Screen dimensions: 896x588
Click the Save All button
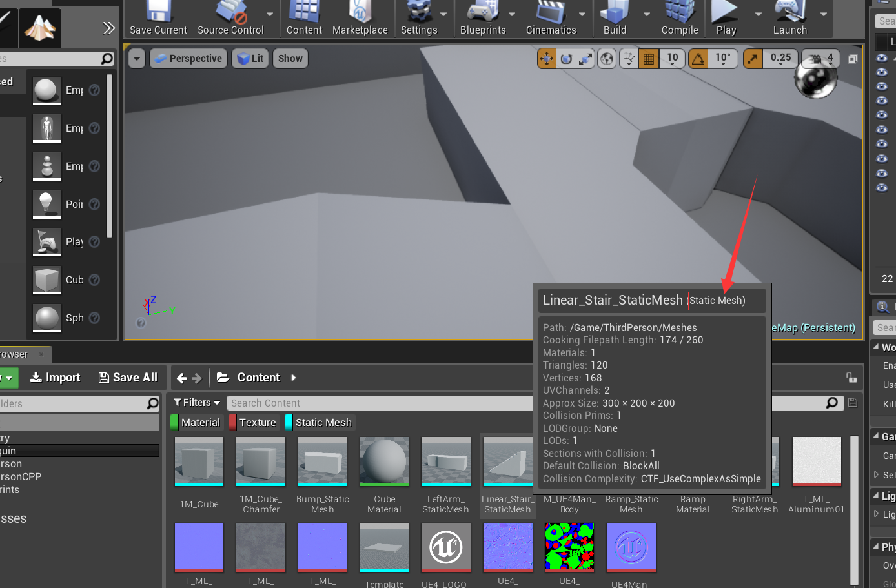(x=127, y=377)
